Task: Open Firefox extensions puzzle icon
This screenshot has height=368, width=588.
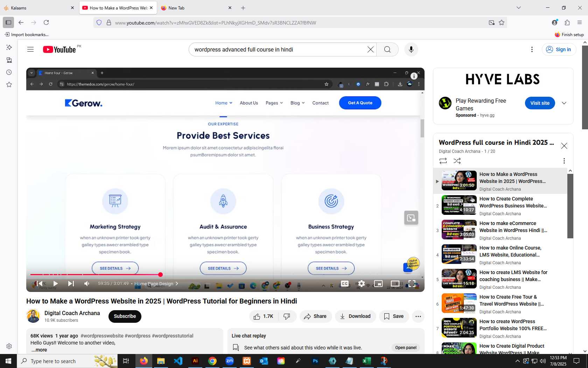Action: coord(567,22)
